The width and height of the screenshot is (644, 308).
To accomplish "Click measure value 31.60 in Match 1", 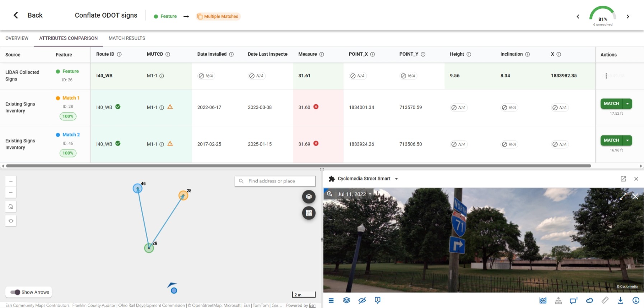I will pyautogui.click(x=304, y=107).
